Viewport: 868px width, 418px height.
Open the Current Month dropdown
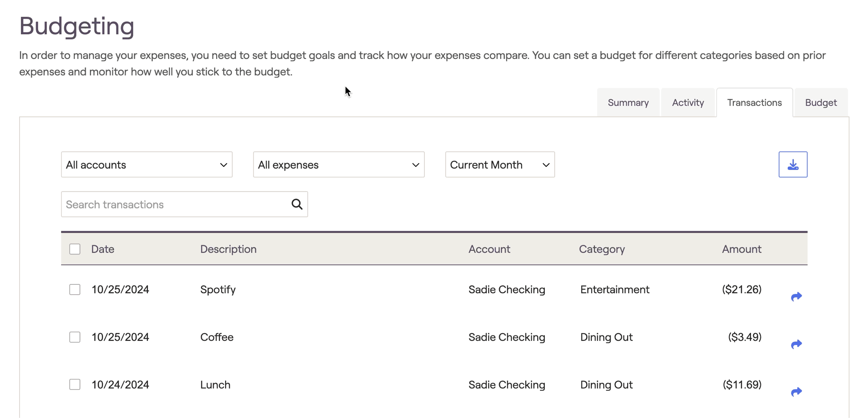500,164
